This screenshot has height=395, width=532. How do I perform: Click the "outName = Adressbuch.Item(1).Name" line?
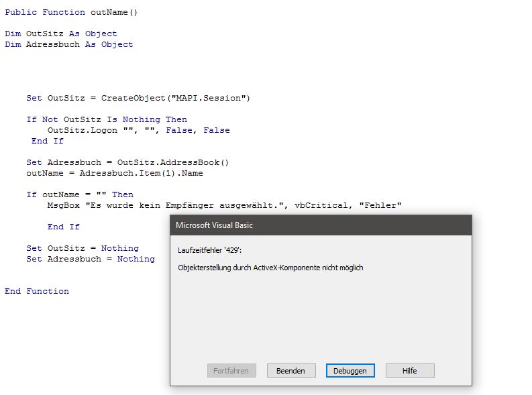(115, 173)
